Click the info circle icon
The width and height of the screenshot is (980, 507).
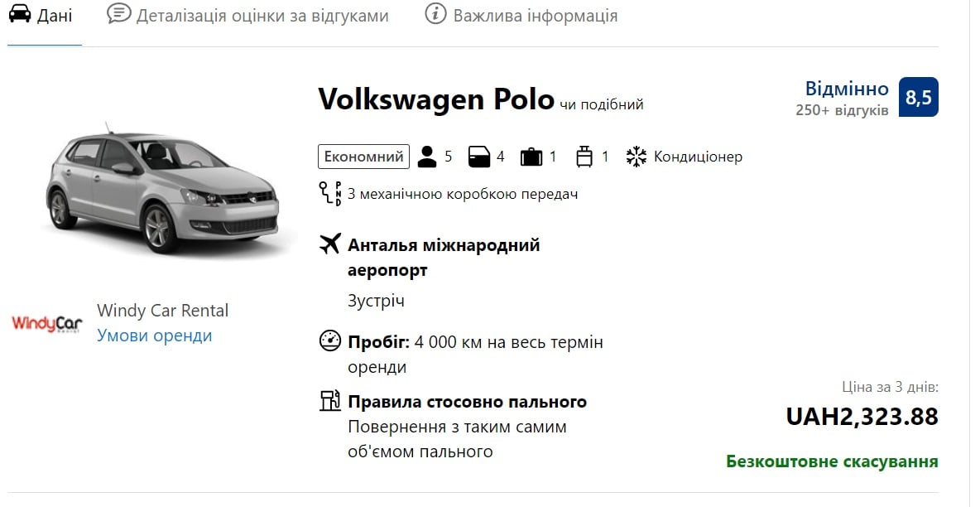click(435, 13)
